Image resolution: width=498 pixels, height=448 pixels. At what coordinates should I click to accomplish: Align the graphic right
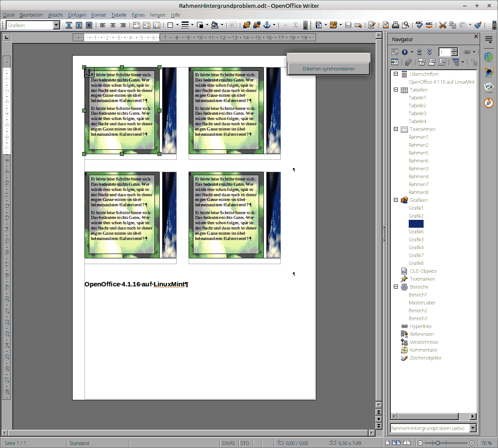(123, 25)
